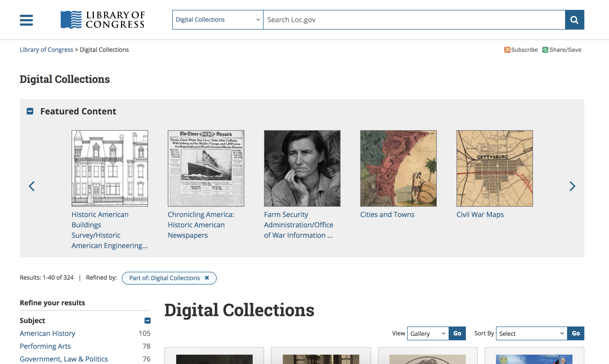Open the search scope Digital Collections dropdown

[x=217, y=20]
